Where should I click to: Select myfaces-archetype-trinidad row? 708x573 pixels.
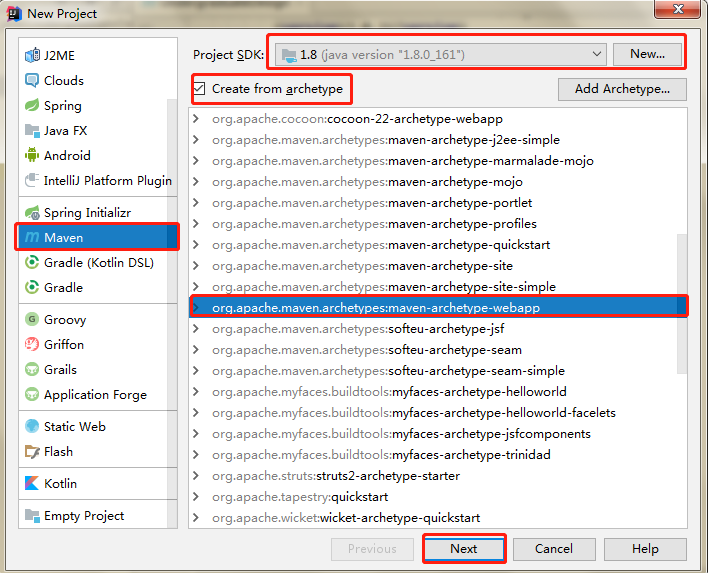pos(438,455)
